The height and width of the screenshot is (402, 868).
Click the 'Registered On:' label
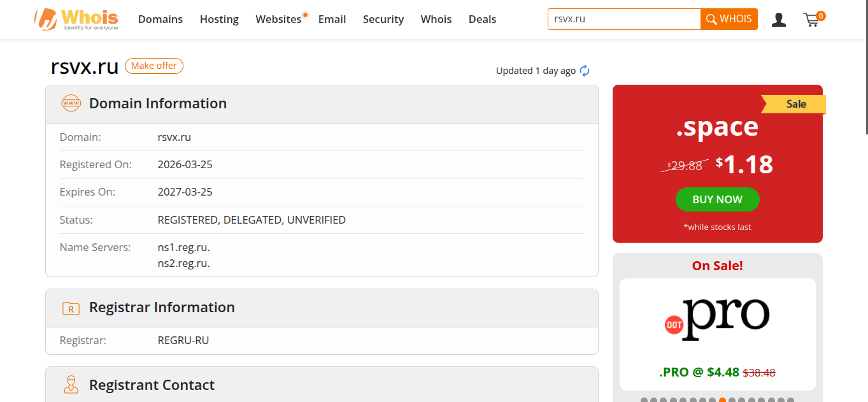96,164
